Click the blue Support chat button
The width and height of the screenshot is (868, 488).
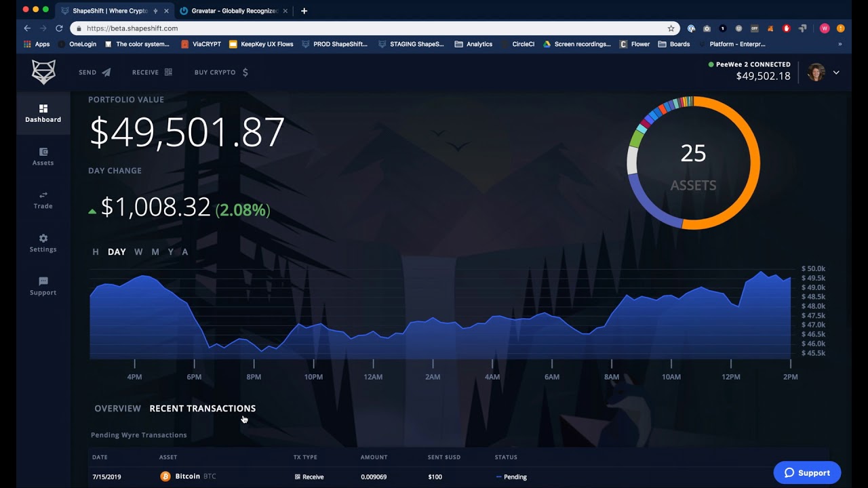pyautogui.click(x=807, y=472)
